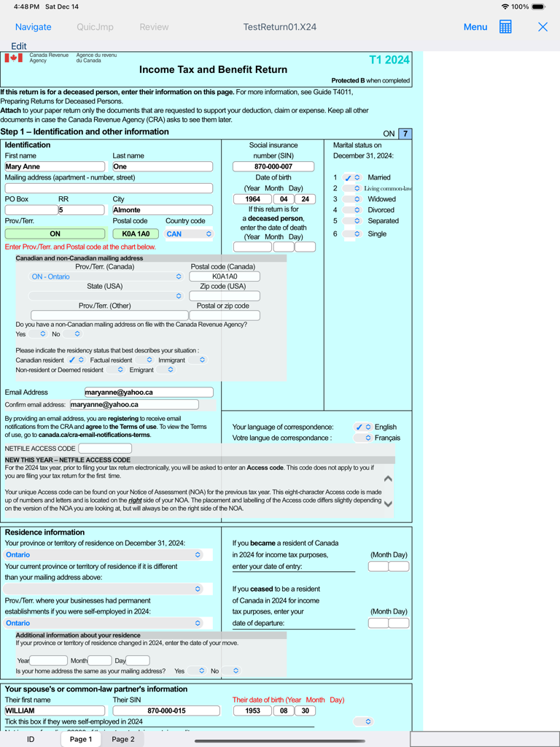This screenshot has width=560, height=747.
Task: Switch to Page 2 tab
Action: tap(123, 739)
